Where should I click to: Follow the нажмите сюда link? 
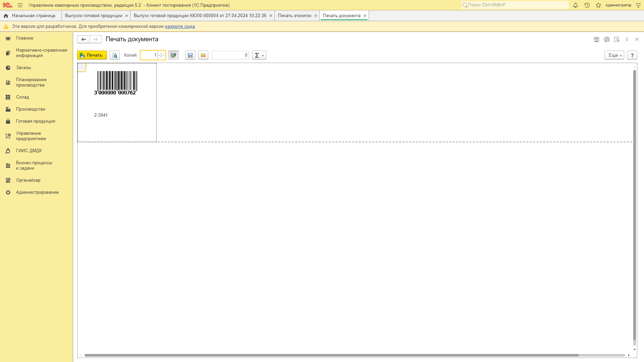coord(180,26)
